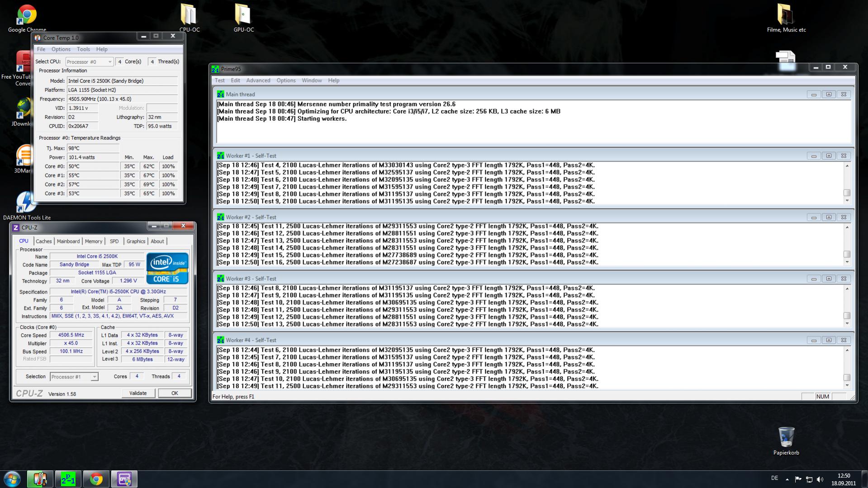Viewport: 868px width, 488px height.
Task: Open Action Center flag in tray
Action: point(798,479)
